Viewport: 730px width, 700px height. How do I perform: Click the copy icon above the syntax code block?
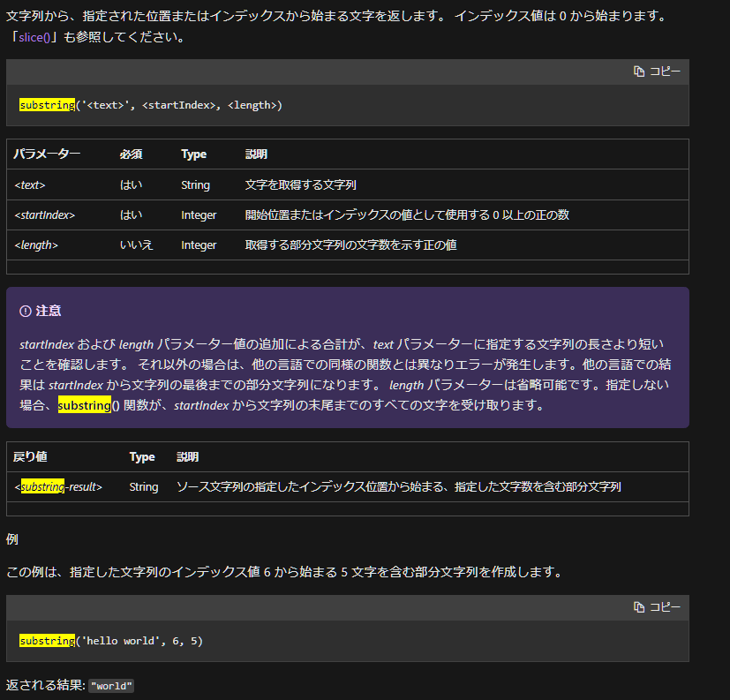pyautogui.click(x=638, y=71)
